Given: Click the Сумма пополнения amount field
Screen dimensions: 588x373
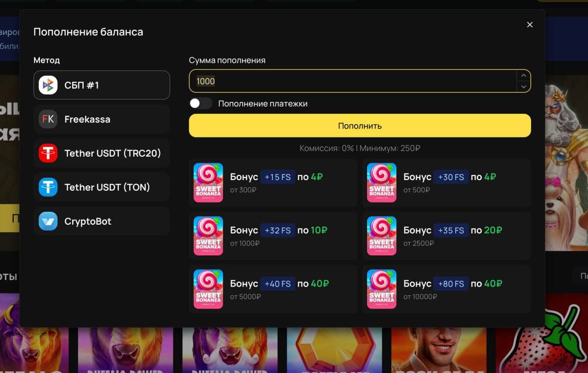Looking at the screenshot, I should coord(353,81).
